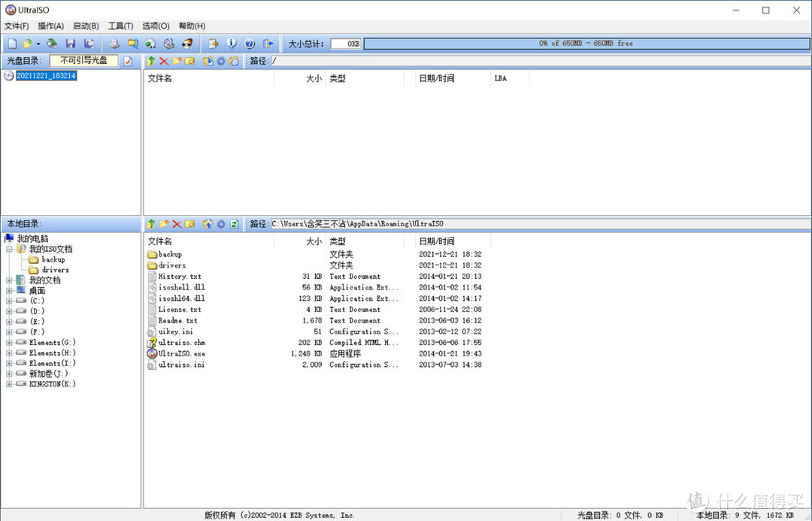Click the Save floppy disk icon

(71, 44)
